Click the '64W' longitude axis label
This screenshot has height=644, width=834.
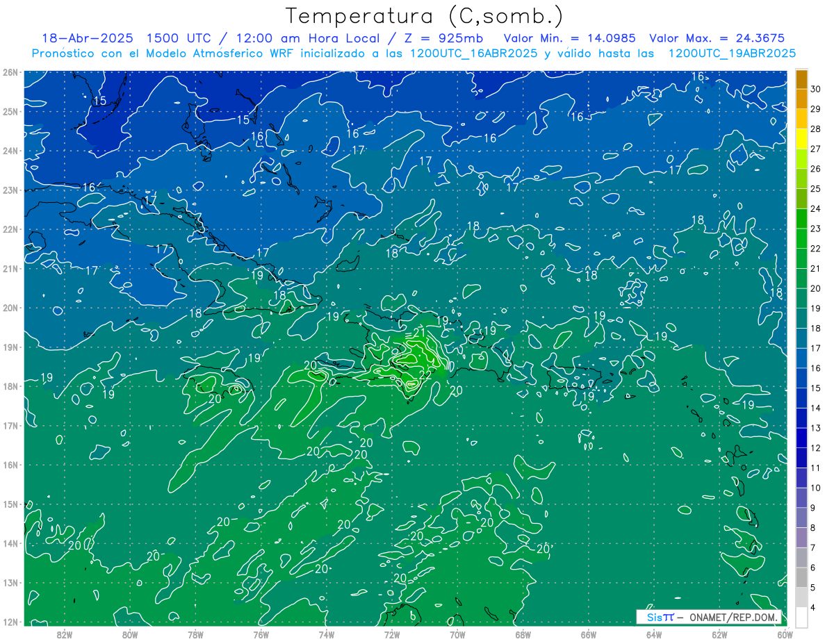coord(654,635)
